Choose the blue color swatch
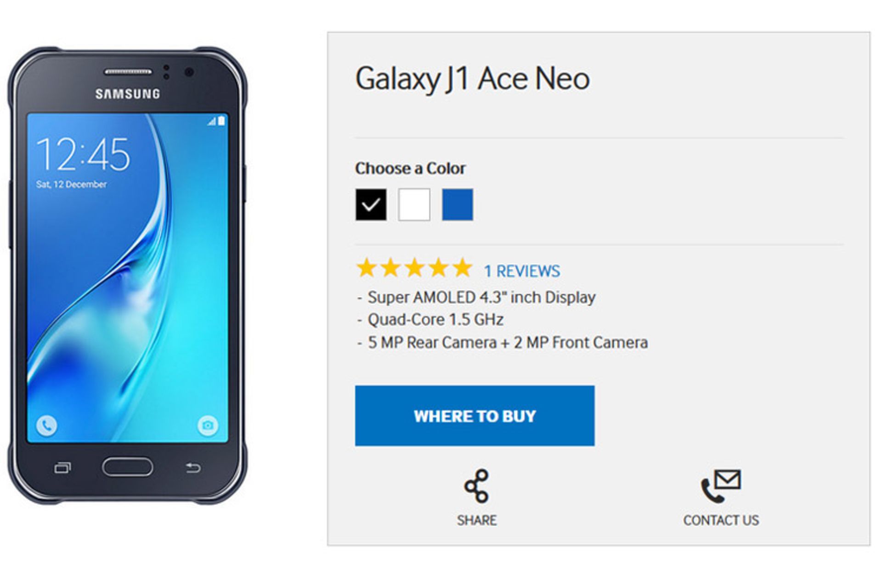Screen dimensions: 882x588 (457, 204)
